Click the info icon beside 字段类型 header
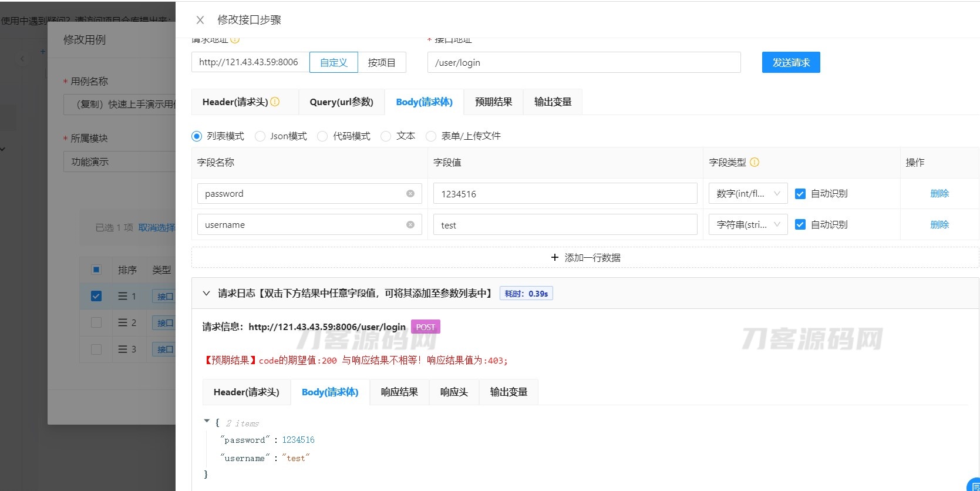The height and width of the screenshot is (491, 980). [x=755, y=163]
